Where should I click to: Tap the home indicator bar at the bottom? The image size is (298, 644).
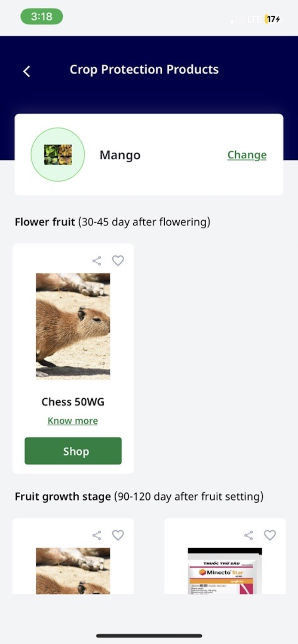149,635
